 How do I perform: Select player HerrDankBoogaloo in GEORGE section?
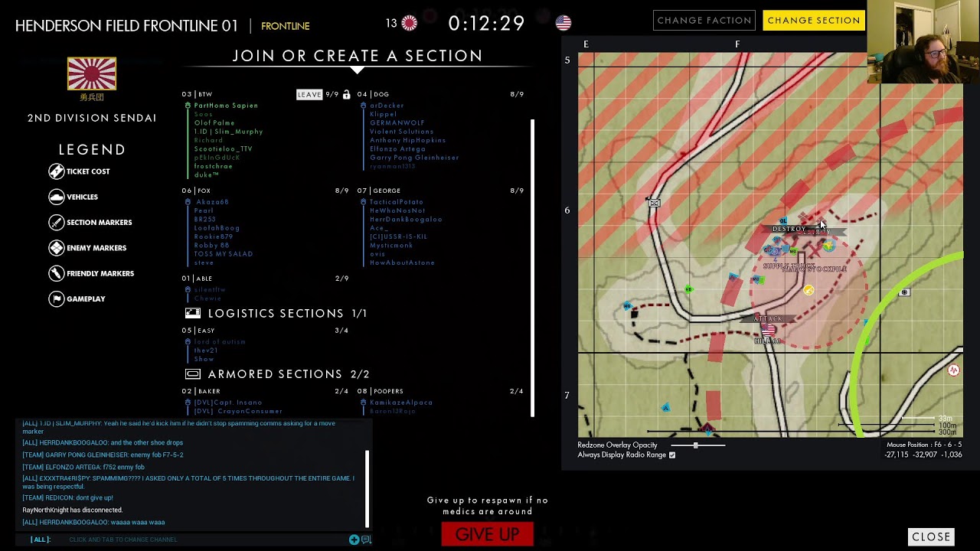(x=407, y=220)
